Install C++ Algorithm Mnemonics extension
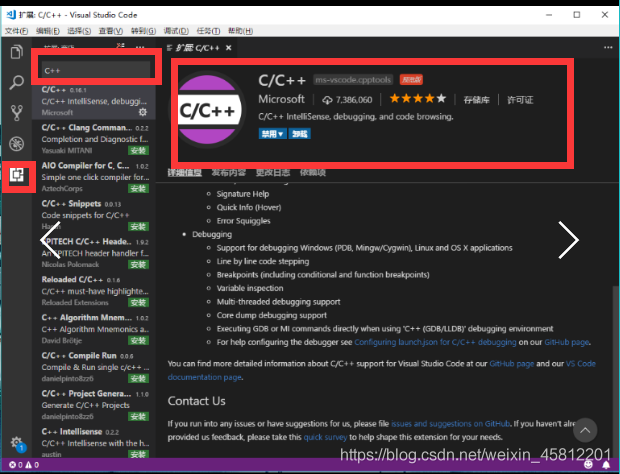 tap(138, 340)
